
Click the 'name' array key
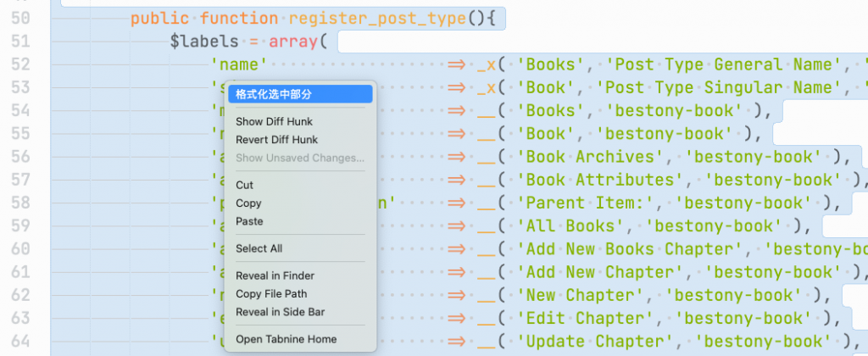(239, 64)
